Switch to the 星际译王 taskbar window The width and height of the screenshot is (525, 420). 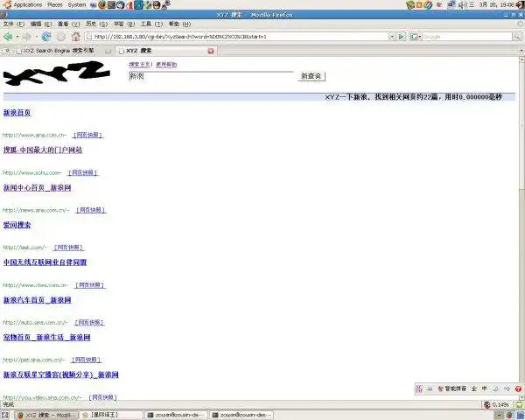[112, 416]
